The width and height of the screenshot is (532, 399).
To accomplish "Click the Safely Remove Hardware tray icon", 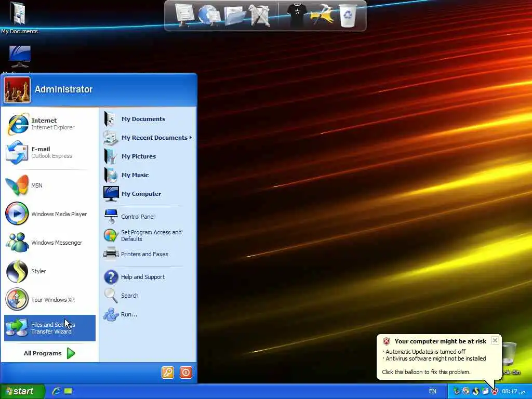I will 456,391.
